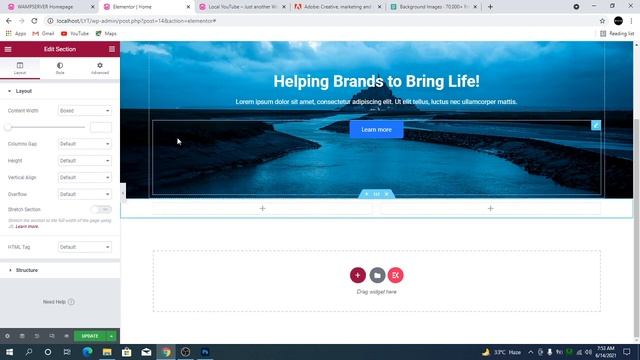Open the YouTube bookmark

(x=75, y=33)
